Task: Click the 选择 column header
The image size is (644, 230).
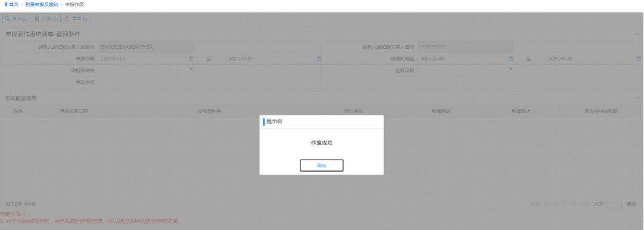Action: pos(18,111)
